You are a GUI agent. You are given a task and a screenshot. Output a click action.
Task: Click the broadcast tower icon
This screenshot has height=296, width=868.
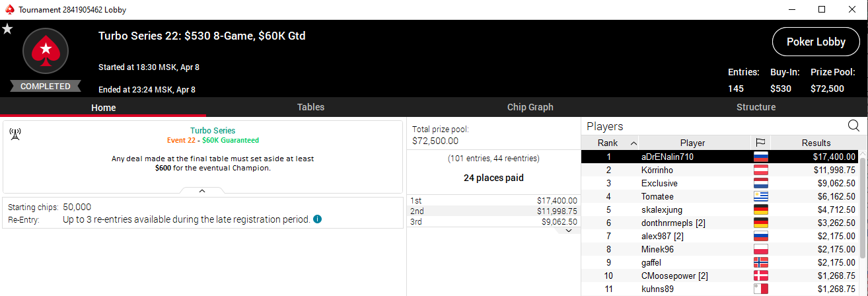pos(15,134)
